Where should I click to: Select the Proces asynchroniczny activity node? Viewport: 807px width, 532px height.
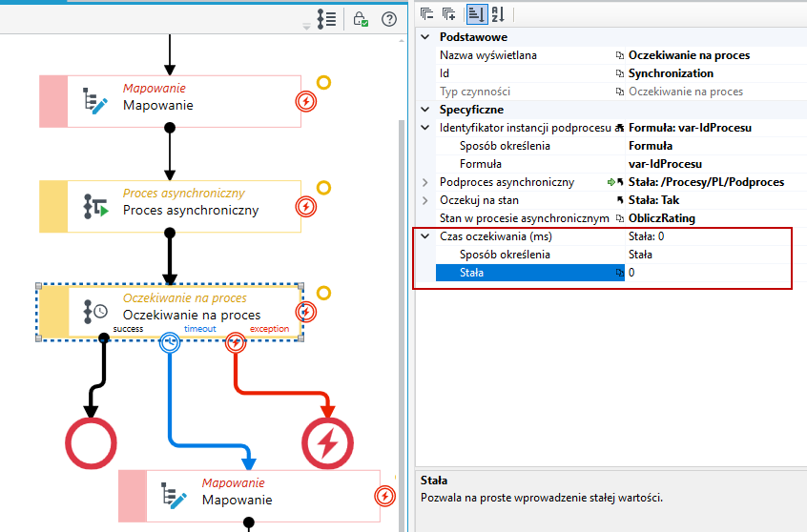click(x=171, y=206)
